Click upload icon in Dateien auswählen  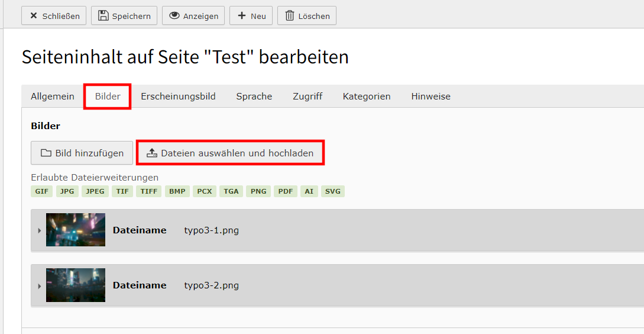coord(152,153)
